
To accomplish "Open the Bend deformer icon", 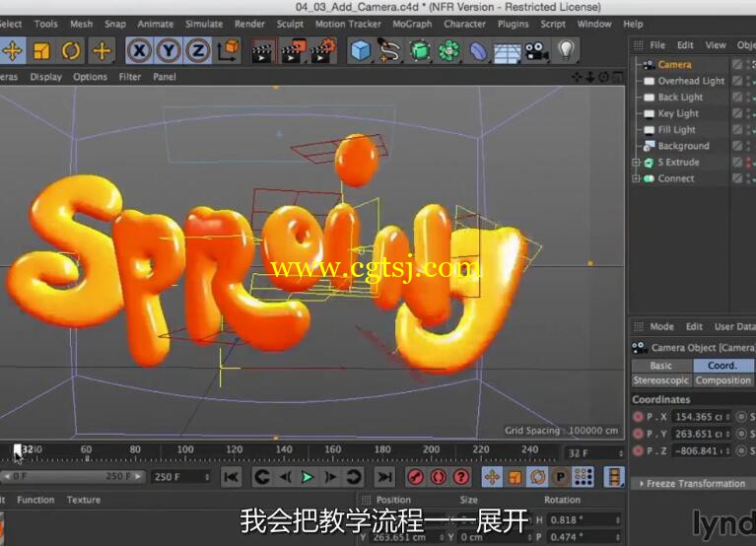I will (x=478, y=50).
